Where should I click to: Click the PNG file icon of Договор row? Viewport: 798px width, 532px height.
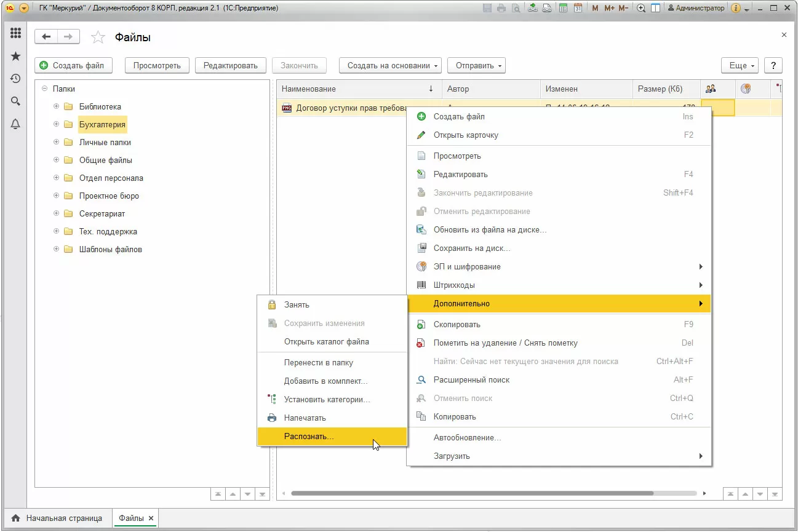pos(286,108)
